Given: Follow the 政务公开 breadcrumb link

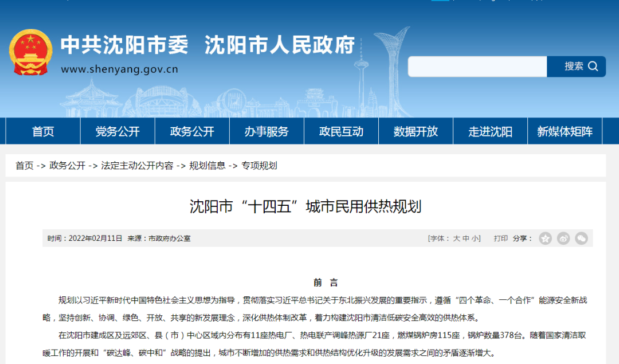Looking at the screenshot, I should click(x=63, y=165).
